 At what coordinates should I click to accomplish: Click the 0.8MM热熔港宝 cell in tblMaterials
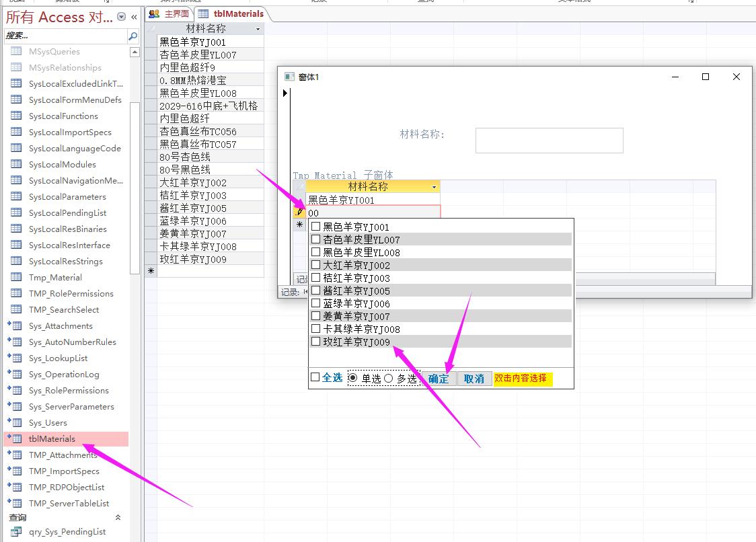click(211, 80)
